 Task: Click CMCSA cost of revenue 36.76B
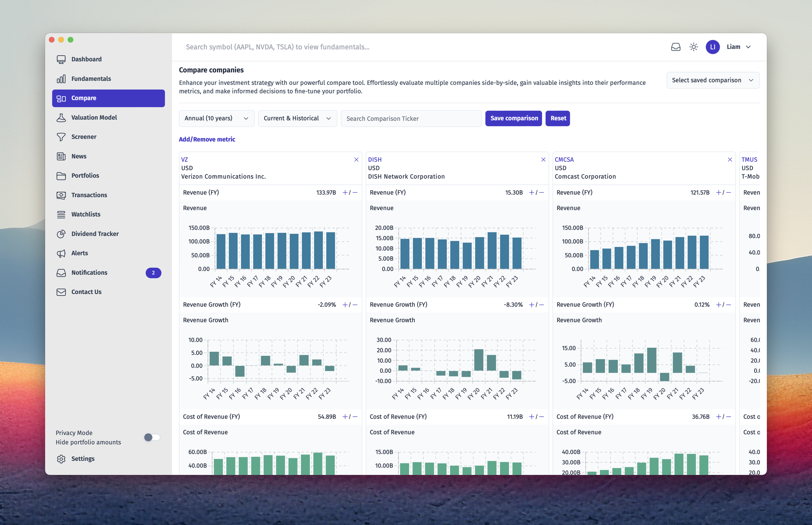[701, 417]
